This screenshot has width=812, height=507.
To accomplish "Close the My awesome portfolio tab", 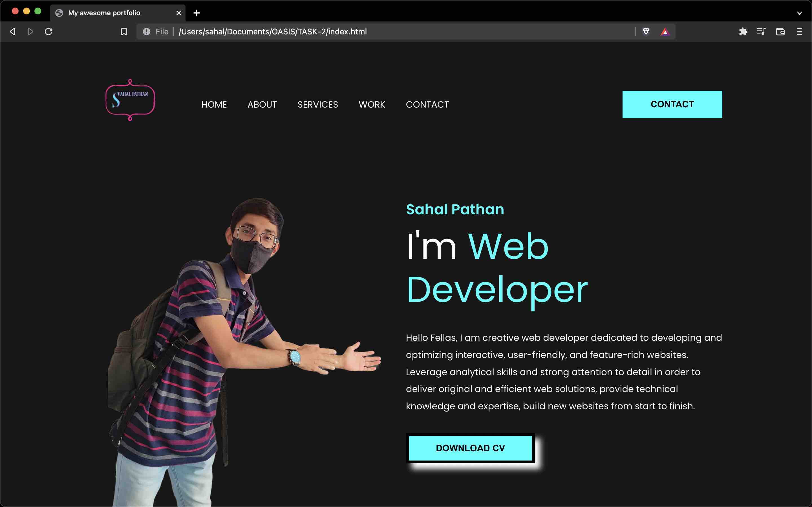I will click(x=178, y=13).
